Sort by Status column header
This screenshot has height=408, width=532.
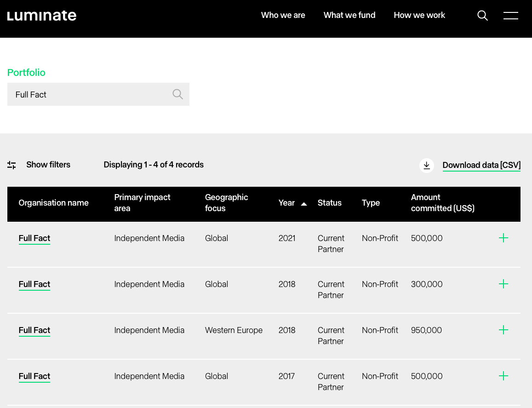(329, 203)
